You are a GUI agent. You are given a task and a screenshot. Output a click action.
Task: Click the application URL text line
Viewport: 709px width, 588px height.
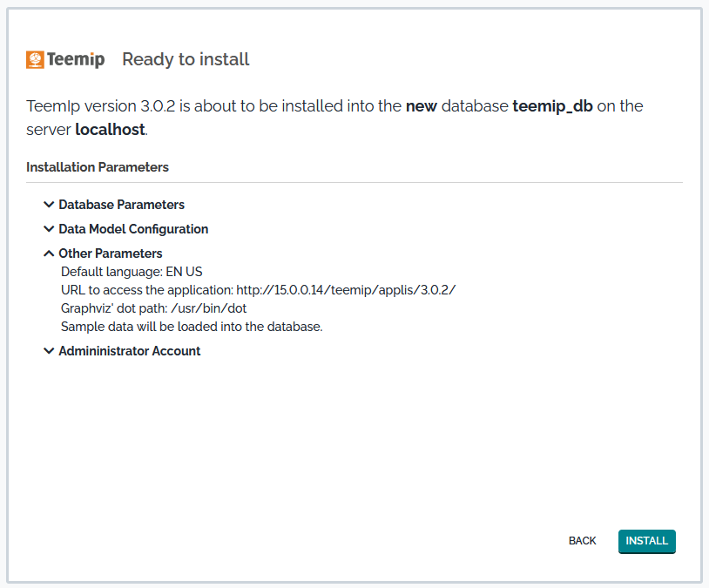point(258,289)
